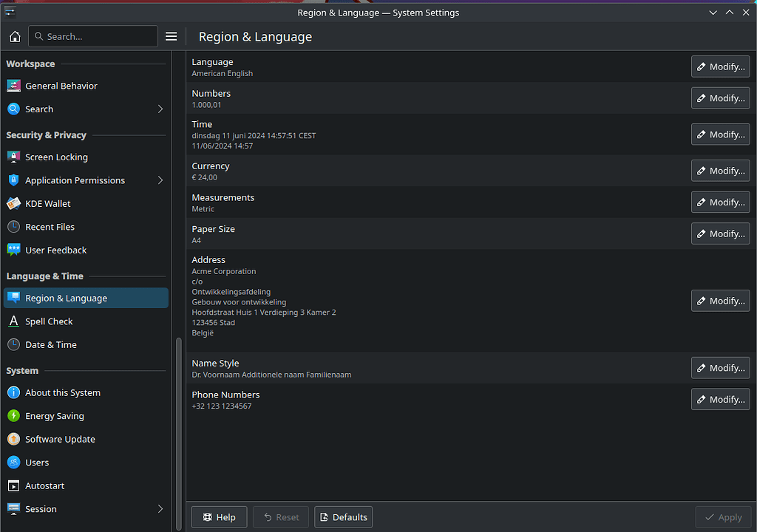Select the Autostart icon
The width and height of the screenshot is (757, 532).
[13, 485]
